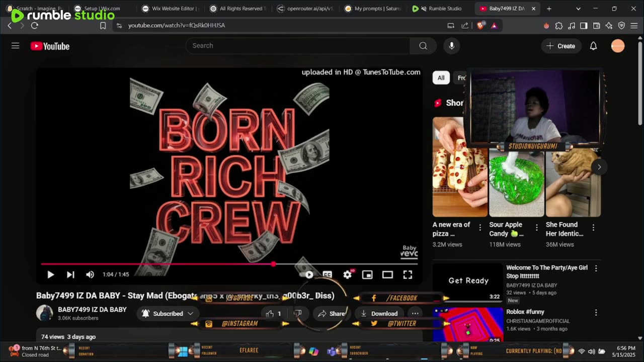Open Roblox #funny video title

pyautogui.click(x=525, y=312)
